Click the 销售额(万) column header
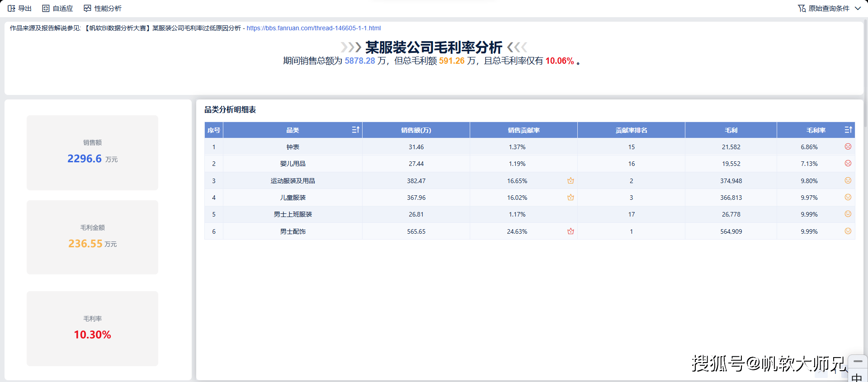 [416, 130]
